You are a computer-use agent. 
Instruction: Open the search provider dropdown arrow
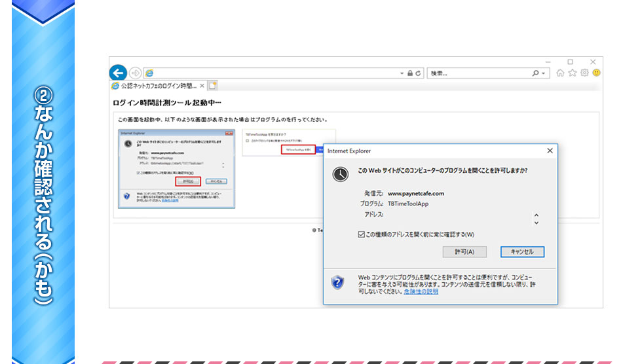544,73
